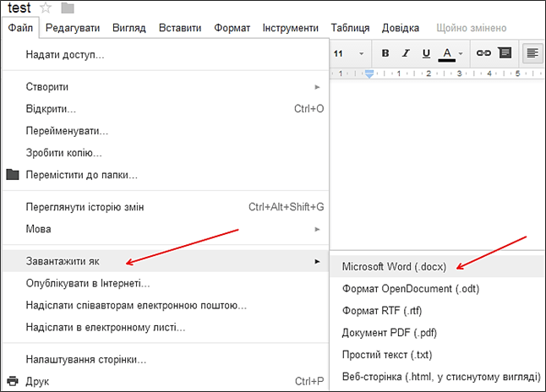Open the Редагувати menu
This screenshot has width=546, height=392.
coord(71,28)
